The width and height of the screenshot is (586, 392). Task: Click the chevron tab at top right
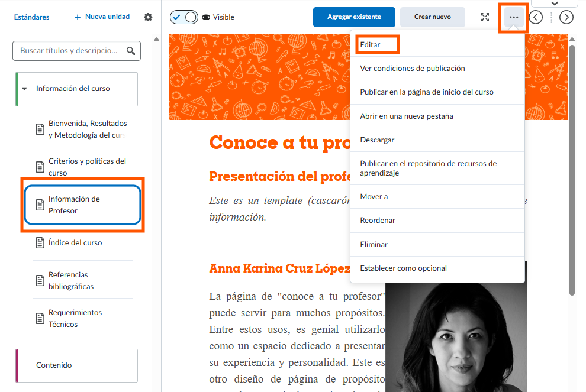click(x=555, y=3)
